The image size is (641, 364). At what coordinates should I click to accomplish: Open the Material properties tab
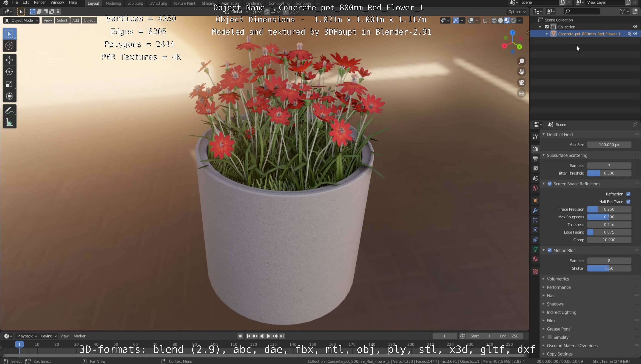(x=535, y=259)
